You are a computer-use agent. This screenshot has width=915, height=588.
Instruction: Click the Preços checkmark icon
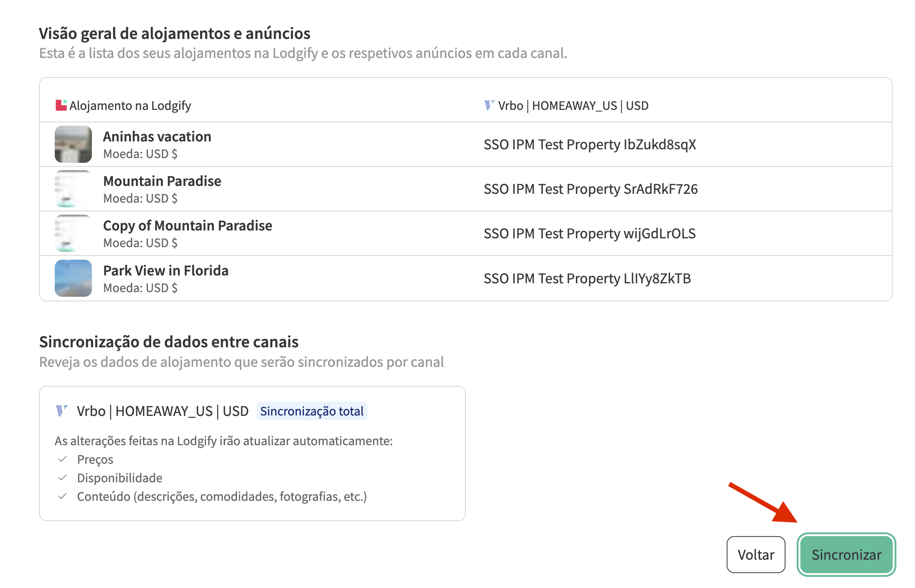tap(63, 459)
